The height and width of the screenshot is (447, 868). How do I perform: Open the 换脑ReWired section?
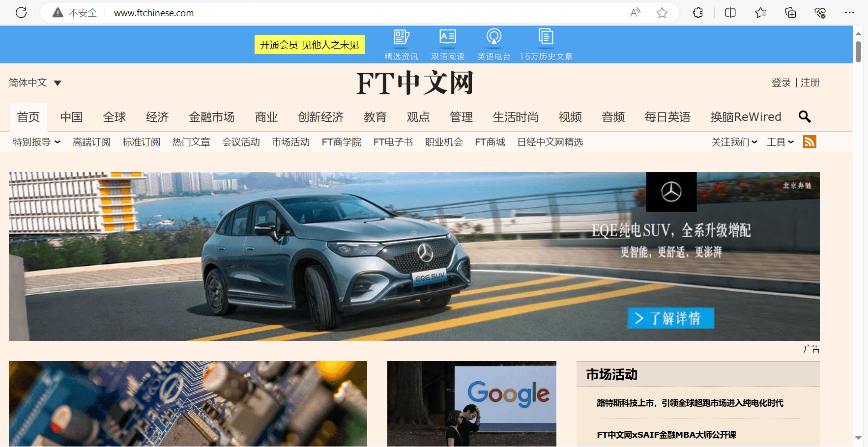pyautogui.click(x=746, y=117)
